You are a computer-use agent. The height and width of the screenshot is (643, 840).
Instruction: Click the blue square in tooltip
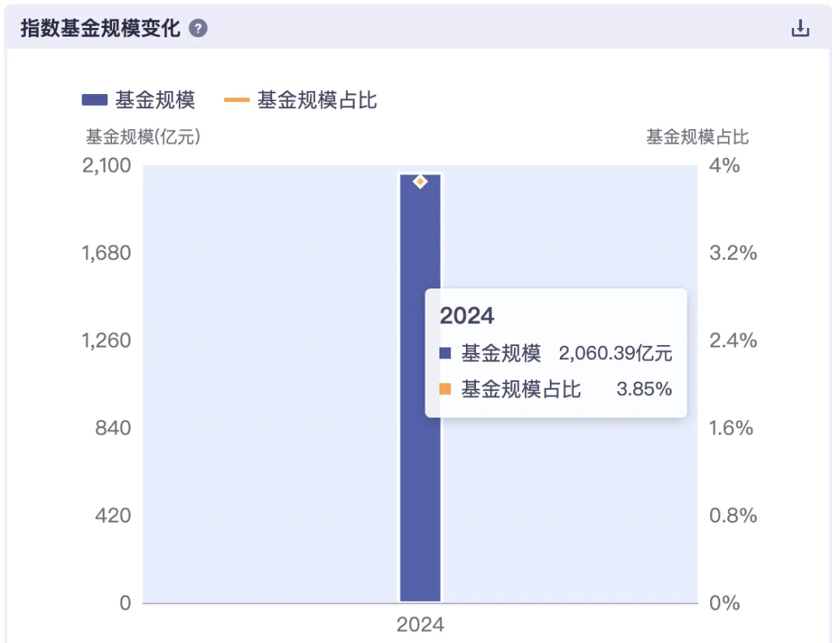coord(445,353)
